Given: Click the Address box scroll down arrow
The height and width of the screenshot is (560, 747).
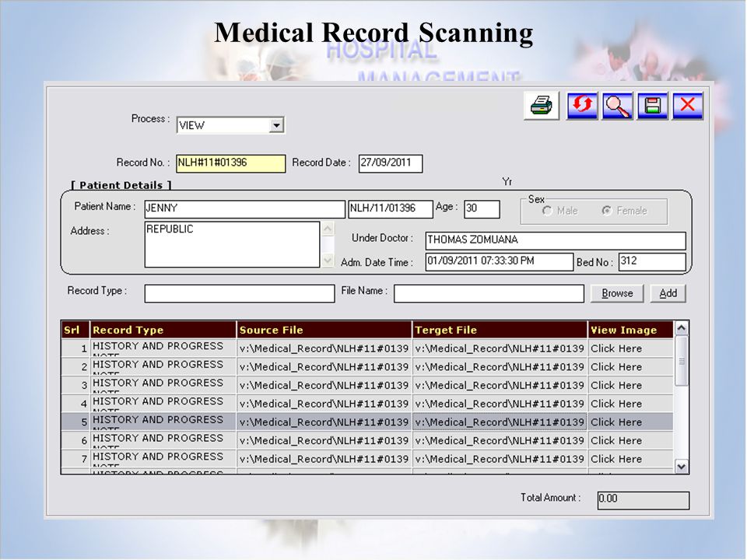Looking at the screenshot, I should pos(328,260).
